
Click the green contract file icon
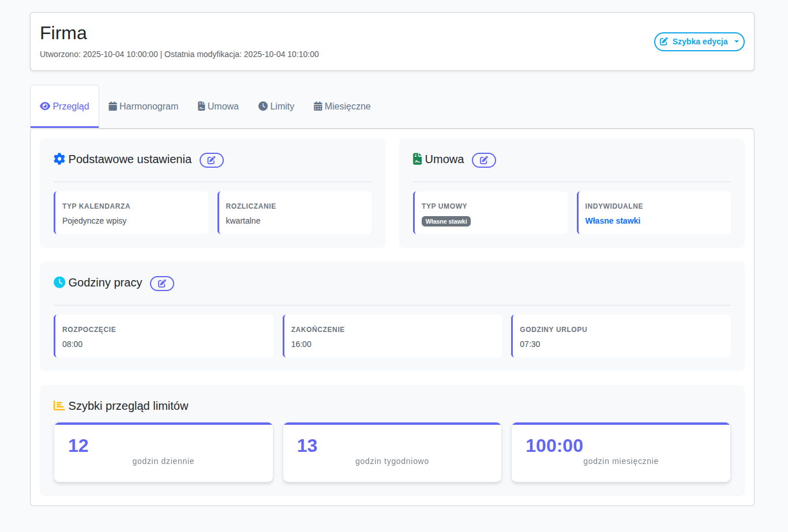point(418,159)
